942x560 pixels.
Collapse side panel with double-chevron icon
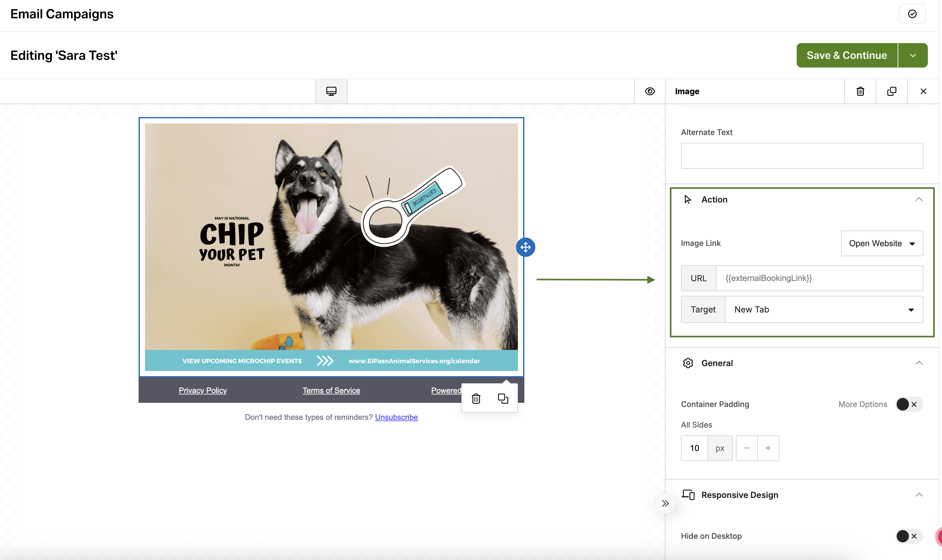coord(665,503)
